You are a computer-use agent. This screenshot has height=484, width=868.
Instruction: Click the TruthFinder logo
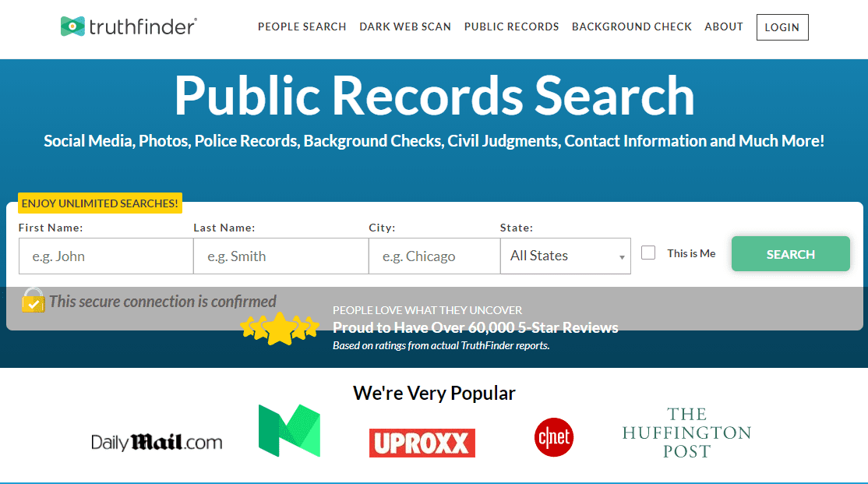click(x=129, y=26)
